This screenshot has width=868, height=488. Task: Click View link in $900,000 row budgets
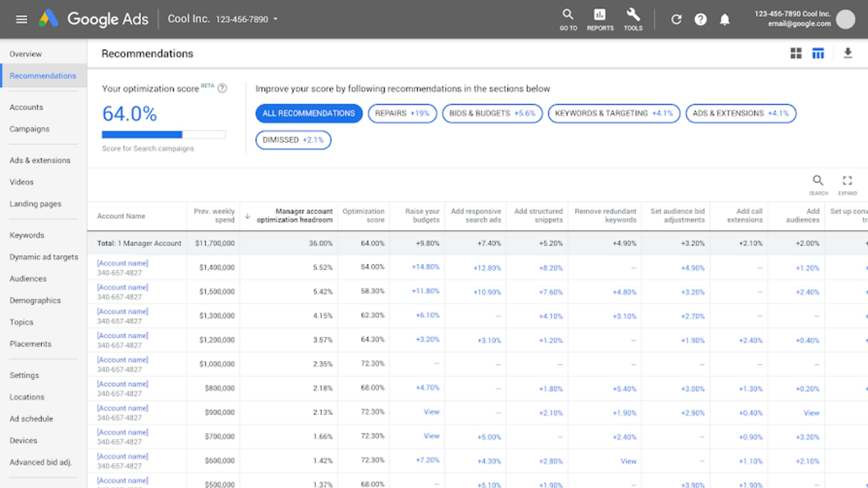point(431,412)
